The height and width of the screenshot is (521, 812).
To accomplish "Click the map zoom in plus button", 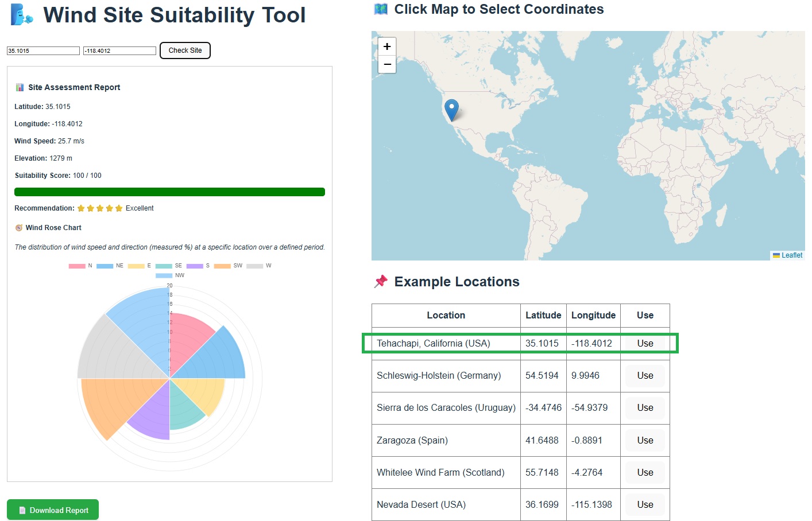I will point(387,46).
